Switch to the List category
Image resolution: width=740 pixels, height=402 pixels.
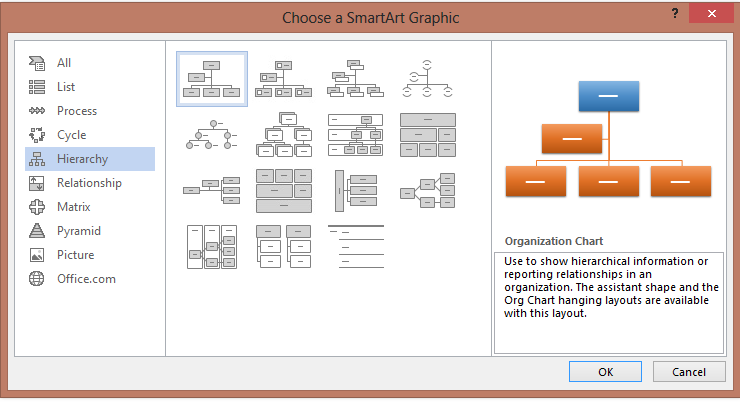coord(66,87)
